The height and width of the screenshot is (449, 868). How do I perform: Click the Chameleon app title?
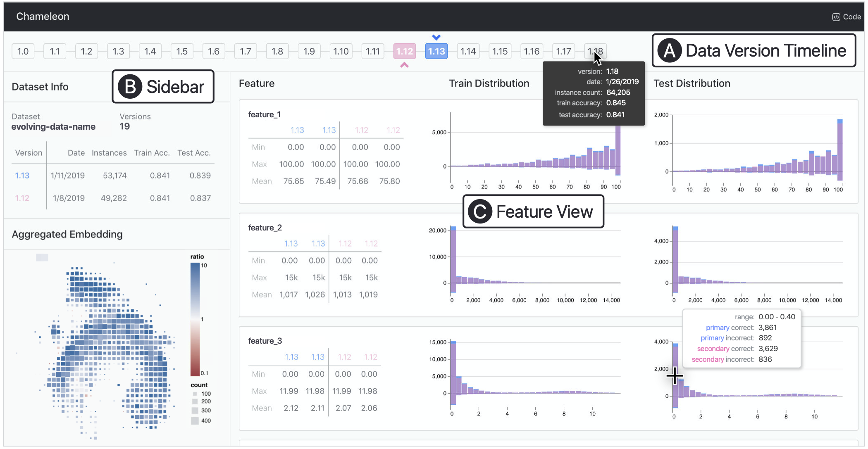click(x=43, y=17)
